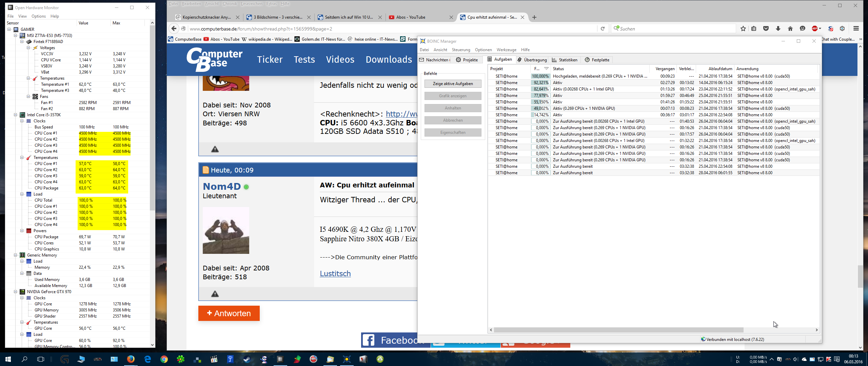Open the Options menu in Open Hardware Monitor
Viewport: 868px width, 366px height.
click(38, 16)
